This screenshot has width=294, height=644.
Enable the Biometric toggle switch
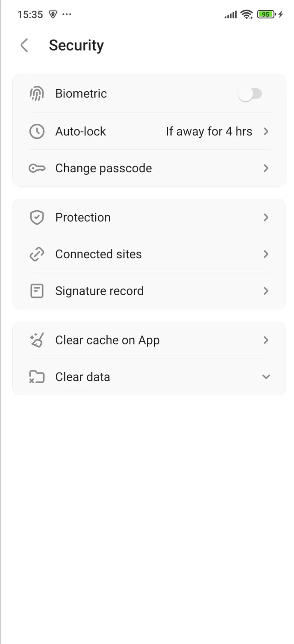pyautogui.click(x=251, y=93)
